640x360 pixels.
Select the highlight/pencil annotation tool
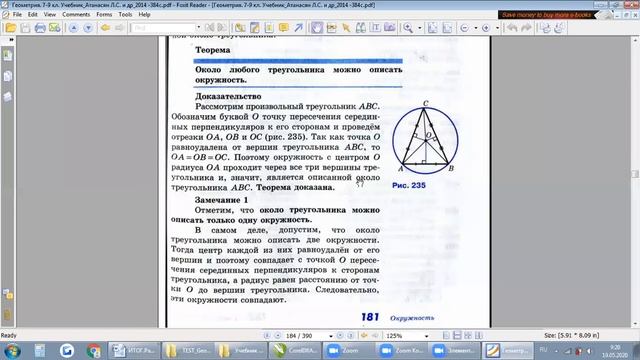(x=255, y=28)
